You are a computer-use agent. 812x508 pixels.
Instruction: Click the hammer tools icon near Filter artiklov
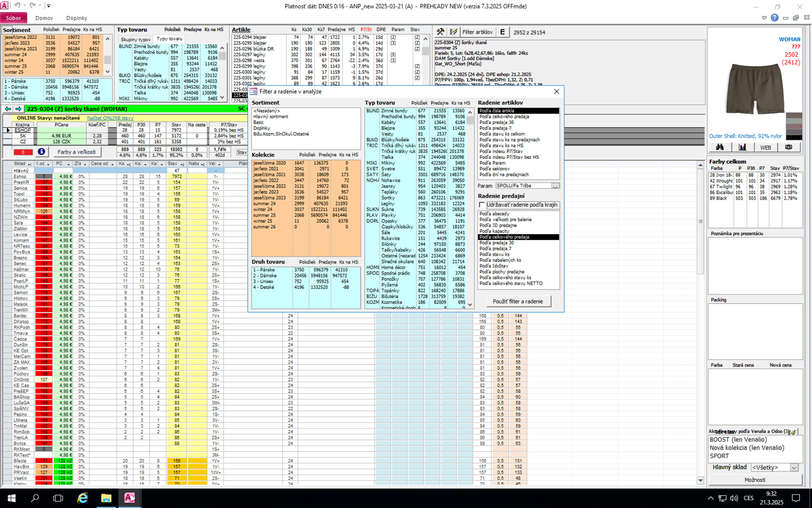440,32
